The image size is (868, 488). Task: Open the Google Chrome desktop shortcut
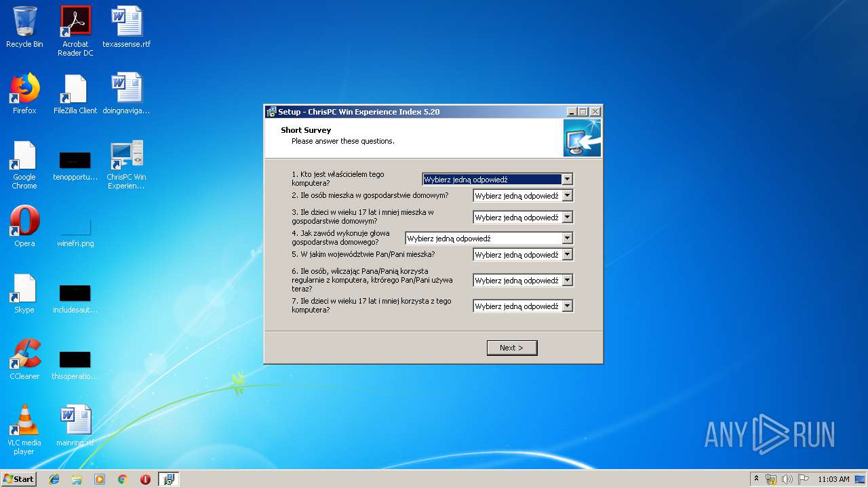coord(24,165)
